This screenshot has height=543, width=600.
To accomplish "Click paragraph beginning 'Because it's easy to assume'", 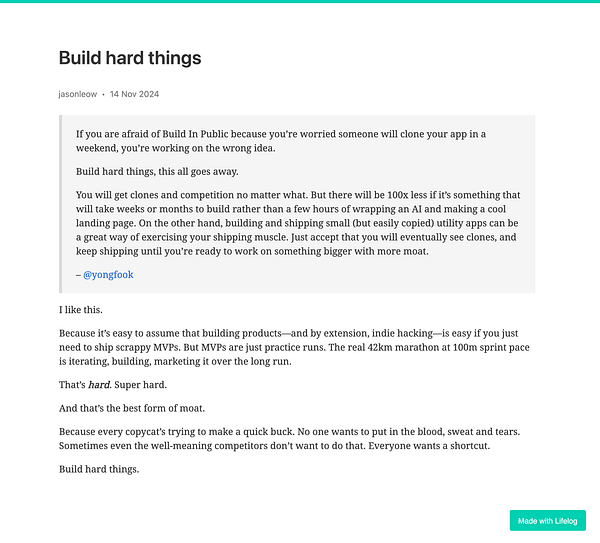I will pos(294,347).
